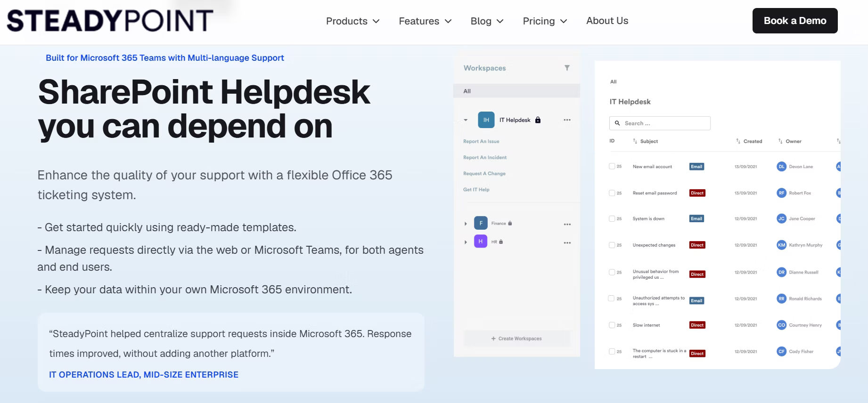Click the Direct tag on Reset email password
The width and height of the screenshot is (868, 403).
tap(697, 193)
